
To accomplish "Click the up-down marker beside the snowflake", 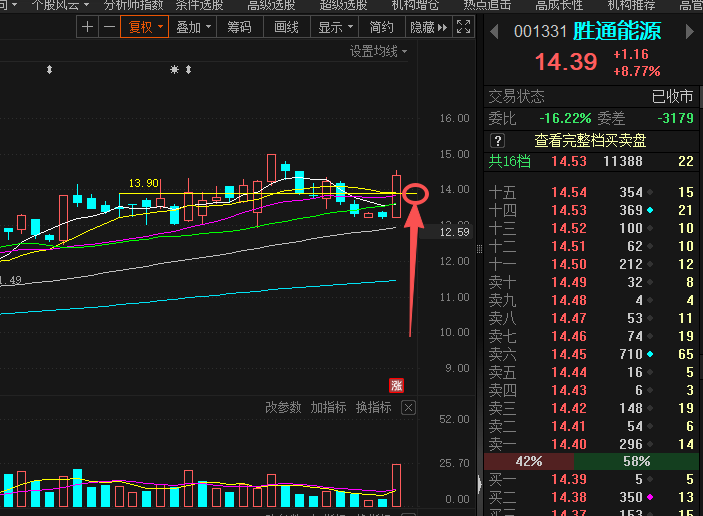I will (x=189, y=69).
